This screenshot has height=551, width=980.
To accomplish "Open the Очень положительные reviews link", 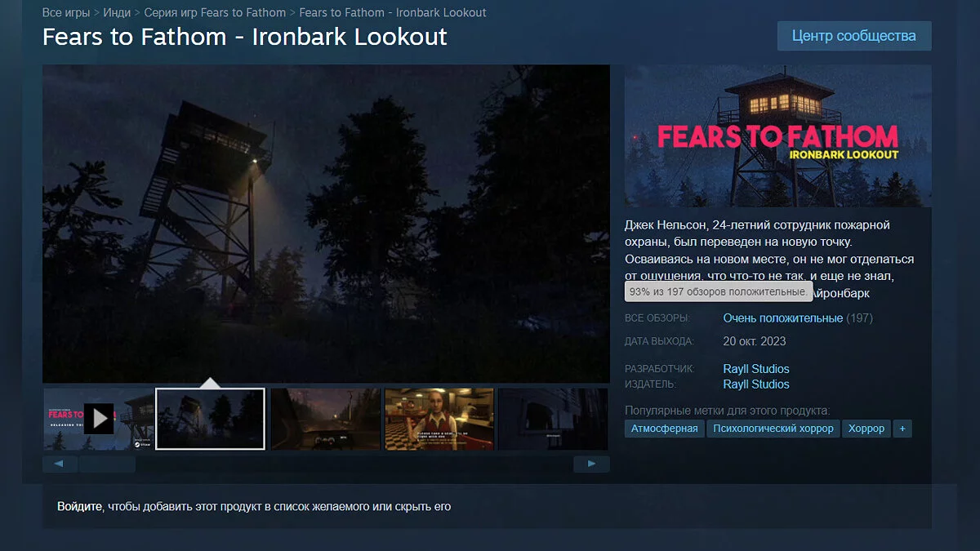I will pyautogui.click(x=782, y=318).
